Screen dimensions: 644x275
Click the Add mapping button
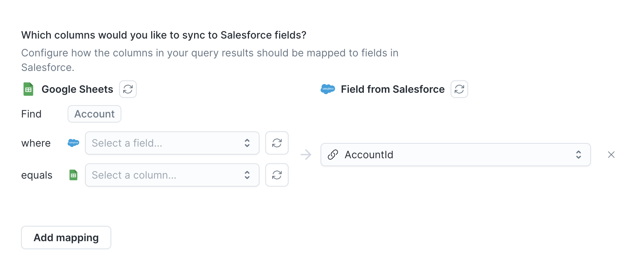(66, 238)
